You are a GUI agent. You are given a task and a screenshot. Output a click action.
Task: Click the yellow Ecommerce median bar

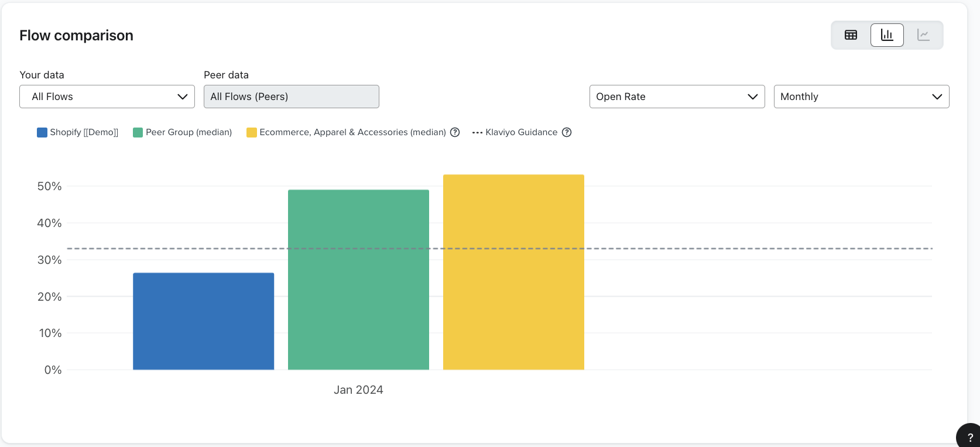pyautogui.click(x=513, y=272)
